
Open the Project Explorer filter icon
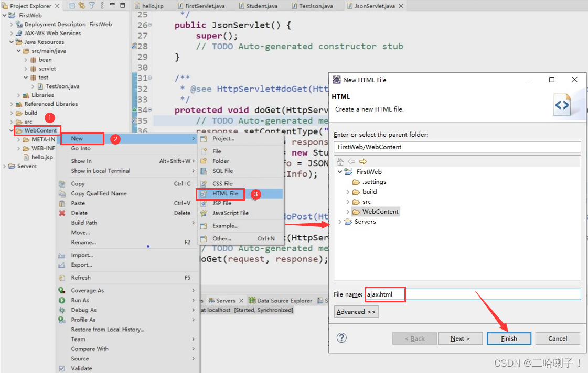pos(92,6)
